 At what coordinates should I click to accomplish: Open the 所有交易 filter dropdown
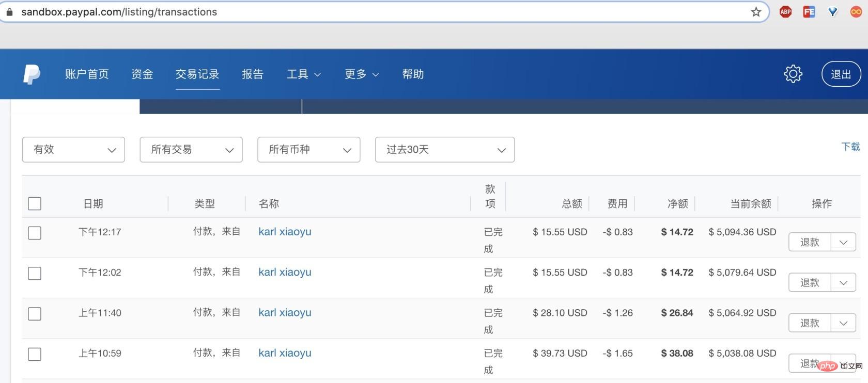[191, 150]
